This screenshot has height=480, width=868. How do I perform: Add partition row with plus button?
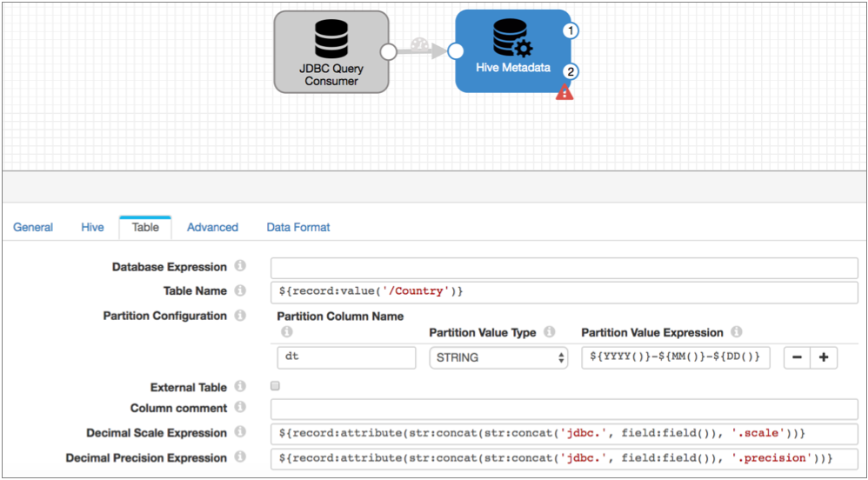pyautogui.click(x=823, y=357)
